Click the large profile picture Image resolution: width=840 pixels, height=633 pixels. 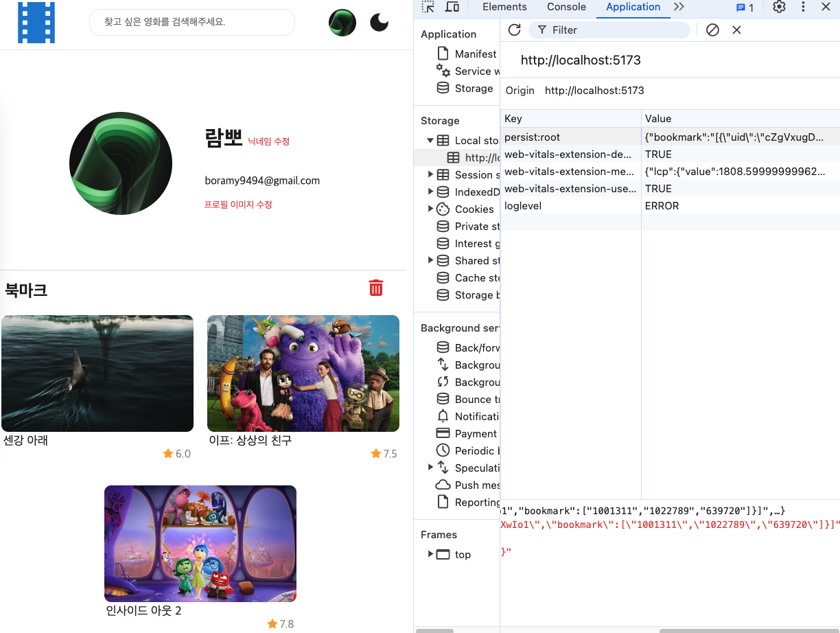[x=121, y=163]
